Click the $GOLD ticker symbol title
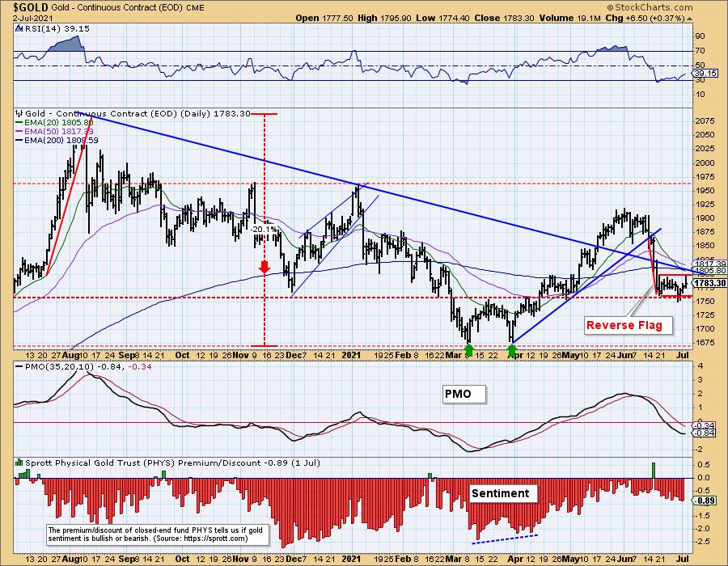Image resolution: width=728 pixels, height=566 pixels. pos(31,7)
